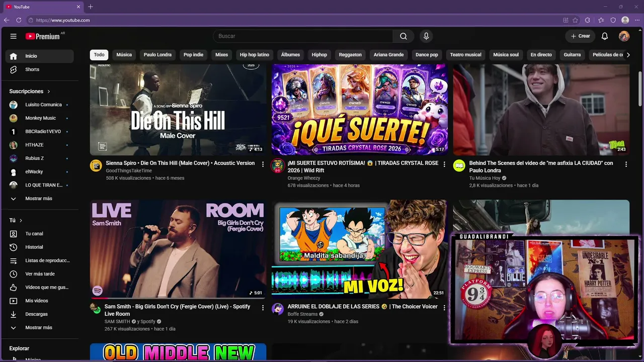This screenshot has width=644, height=362.
Task: Open Descargas in the sidebar
Action: (40, 314)
